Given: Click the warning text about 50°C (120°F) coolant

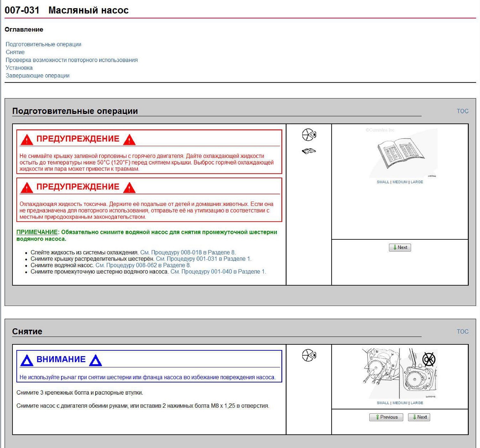Looking at the screenshot, I should 147,163.
